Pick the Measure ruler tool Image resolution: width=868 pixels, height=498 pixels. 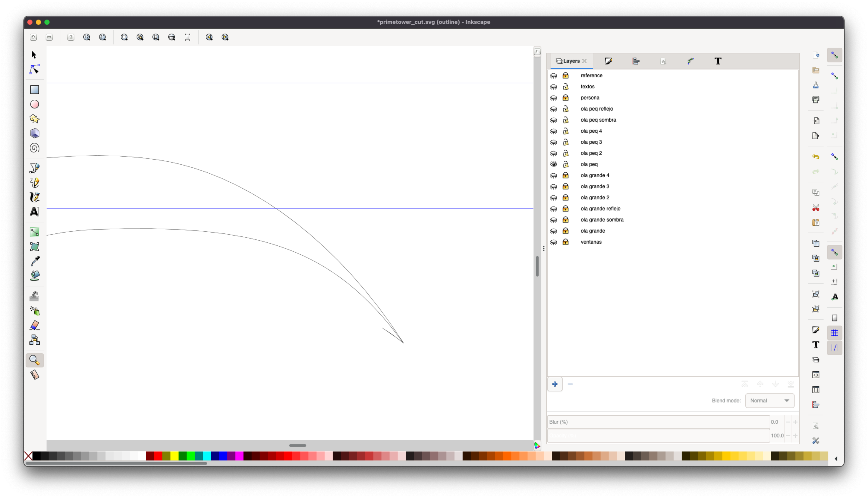[x=35, y=375]
